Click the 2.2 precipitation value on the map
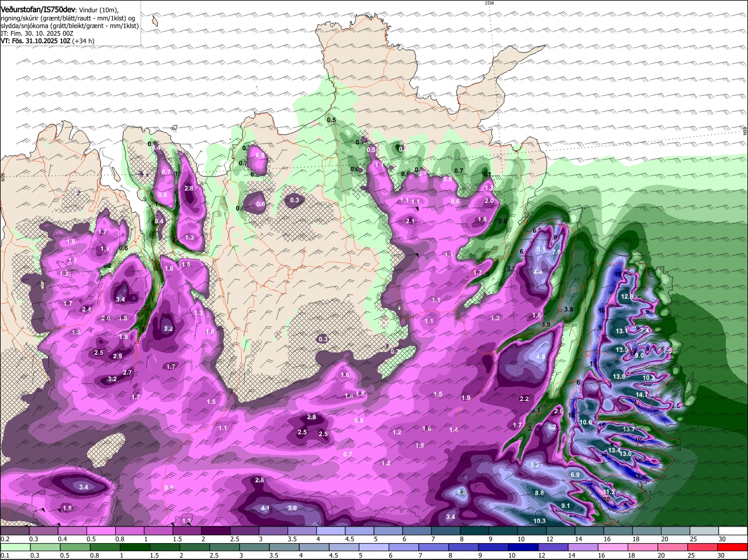Image resolution: width=748 pixels, height=560 pixels. tap(524, 399)
